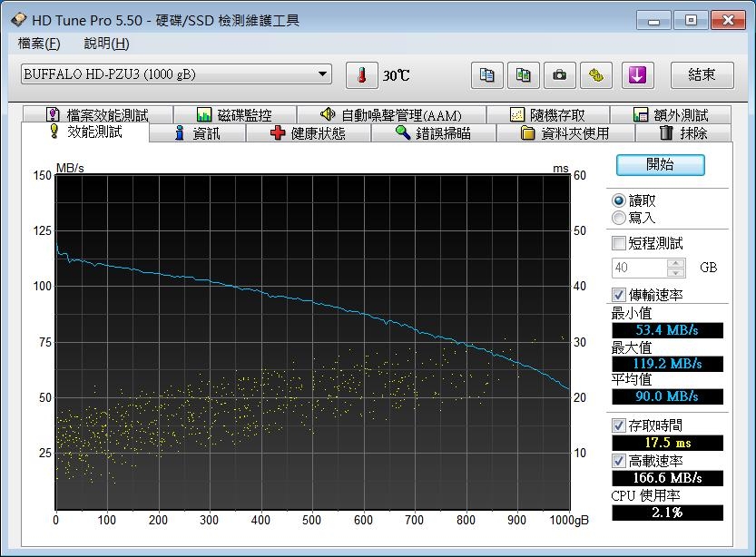
Task: Click the camera save screenshot icon
Action: pos(559,75)
